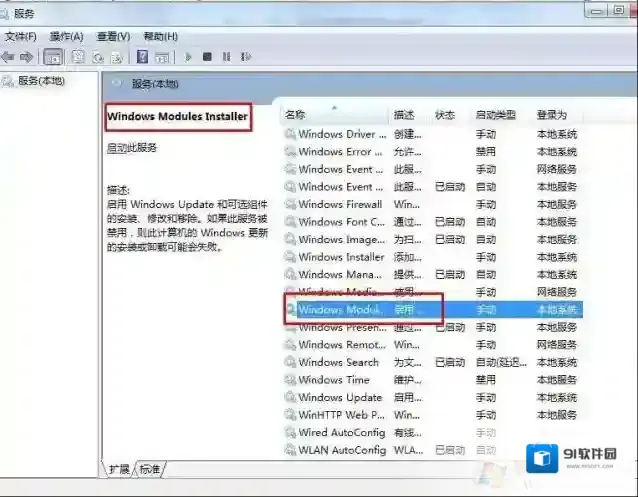Click the Back arrow toolbar icon
Viewport: 638px width, 497px height.
[9, 57]
